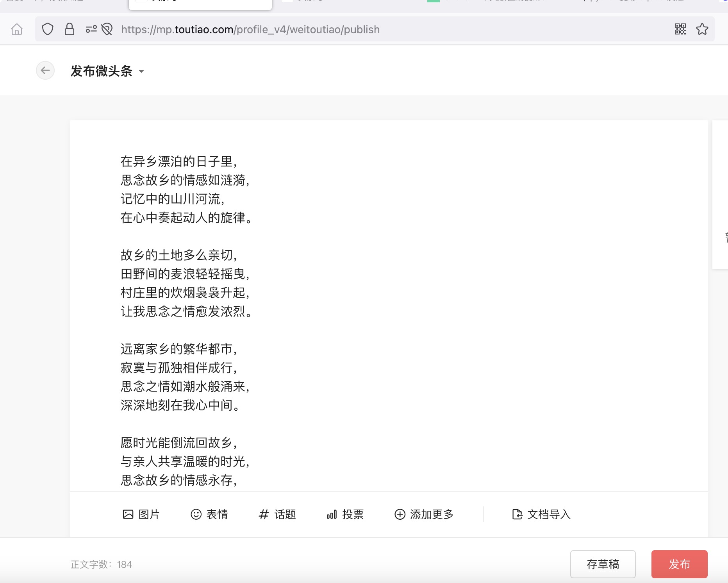
Task: Click 文档导入 to import a document
Action: click(541, 514)
